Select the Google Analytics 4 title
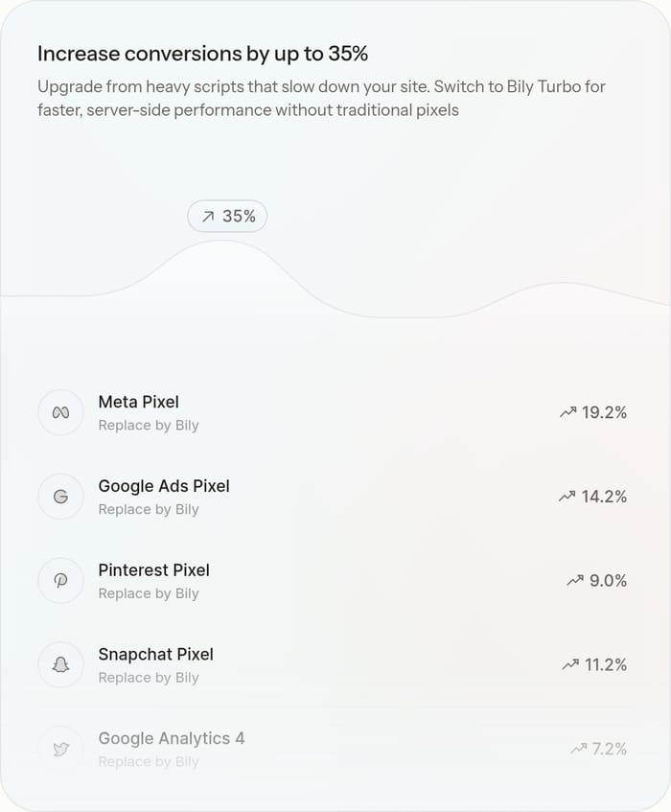Image resolution: width=671 pixels, height=812 pixels. pyautogui.click(x=172, y=738)
